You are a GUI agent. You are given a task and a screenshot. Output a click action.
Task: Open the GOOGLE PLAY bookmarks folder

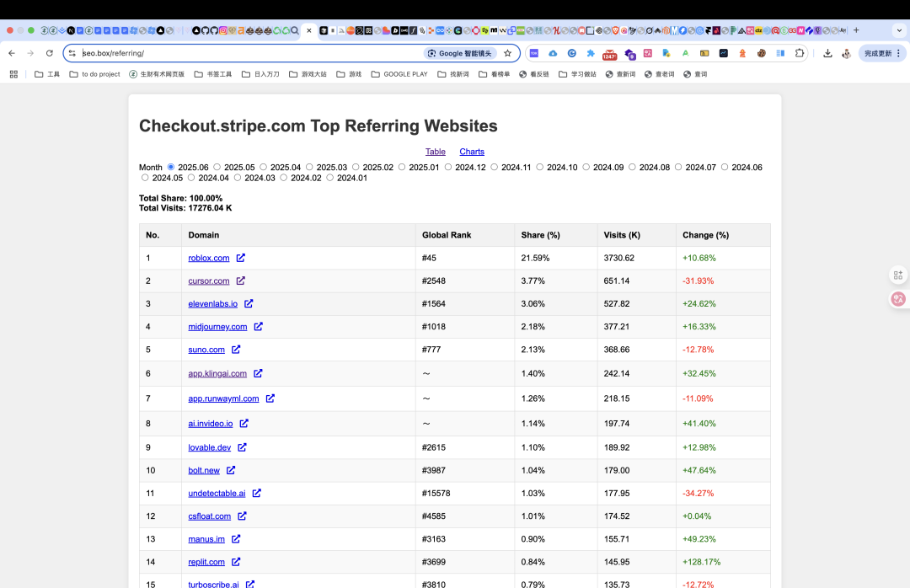[x=399, y=74]
